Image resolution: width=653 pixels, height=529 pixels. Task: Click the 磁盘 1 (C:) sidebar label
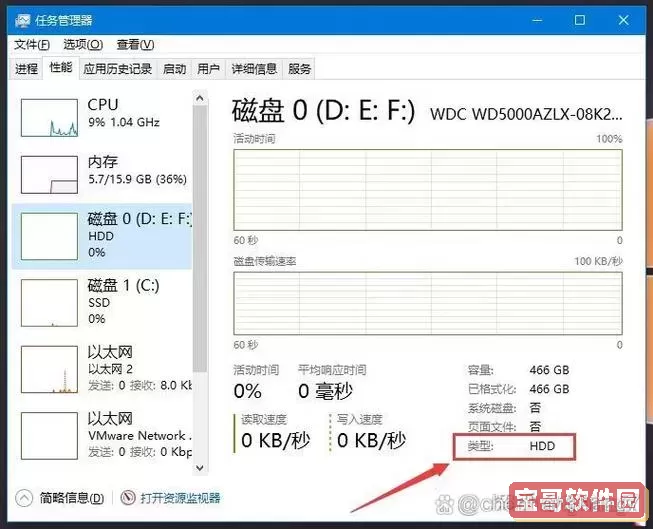point(123,286)
